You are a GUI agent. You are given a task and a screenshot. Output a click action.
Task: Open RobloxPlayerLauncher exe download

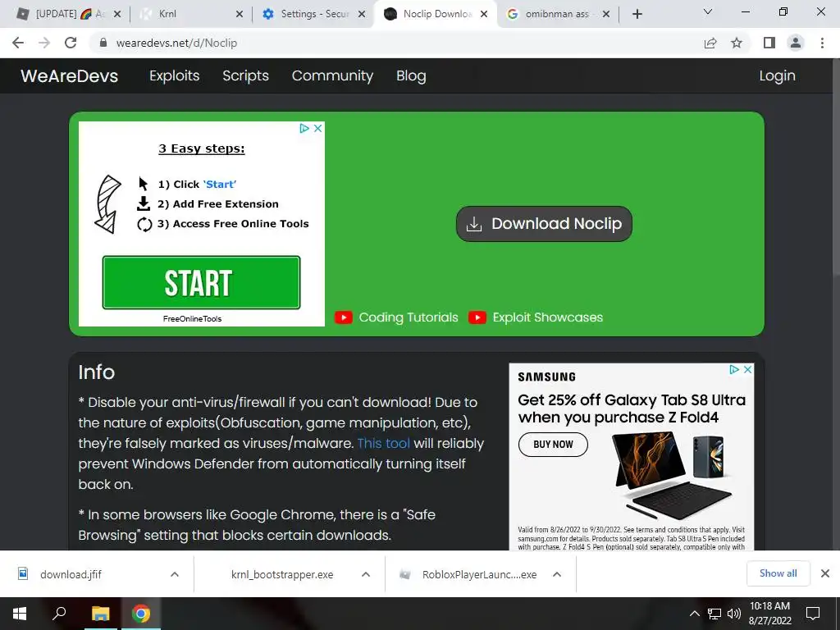tap(468, 574)
